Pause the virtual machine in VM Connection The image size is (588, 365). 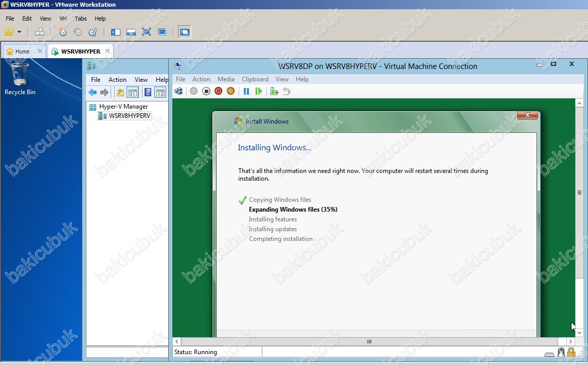coord(246,91)
